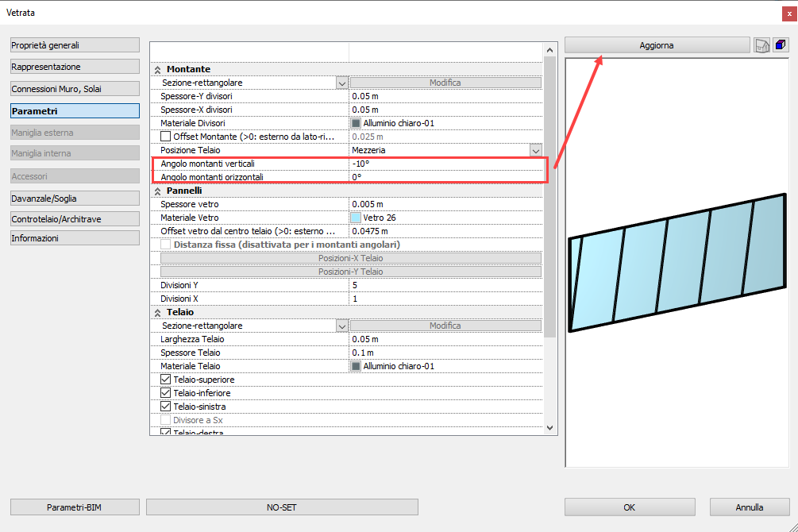Collapse the Montante section
This screenshot has height=532, width=798.
pyautogui.click(x=158, y=70)
